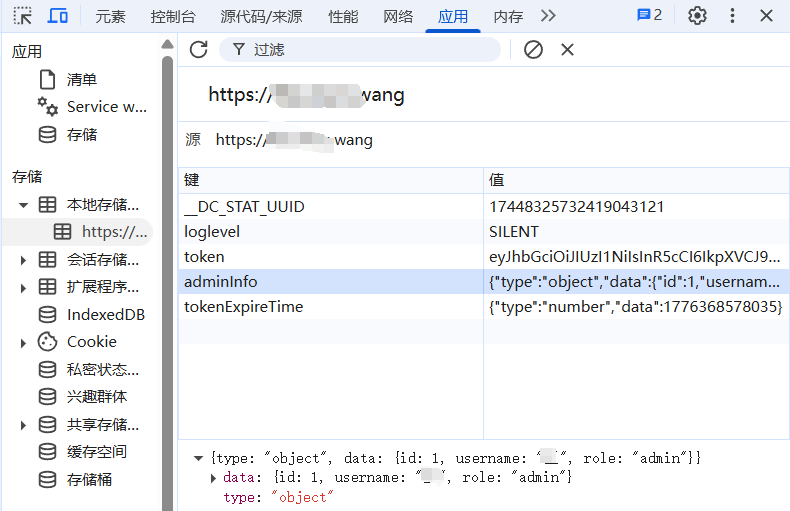Expand the data property arrow in preview
This screenshot has height=511, width=790.
tap(214, 478)
